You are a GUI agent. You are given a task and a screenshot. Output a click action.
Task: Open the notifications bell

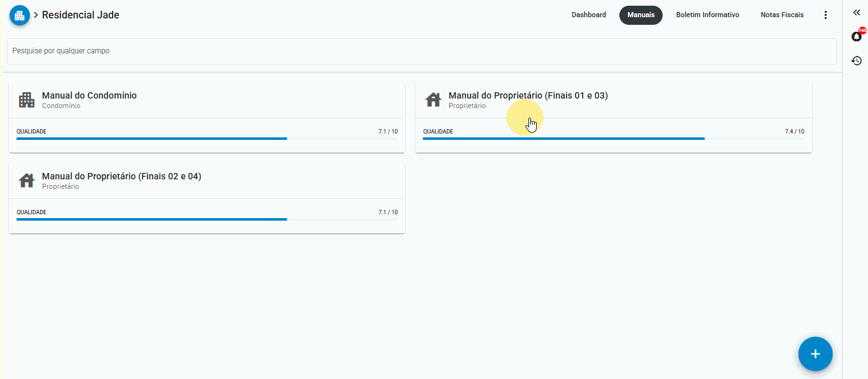(857, 37)
